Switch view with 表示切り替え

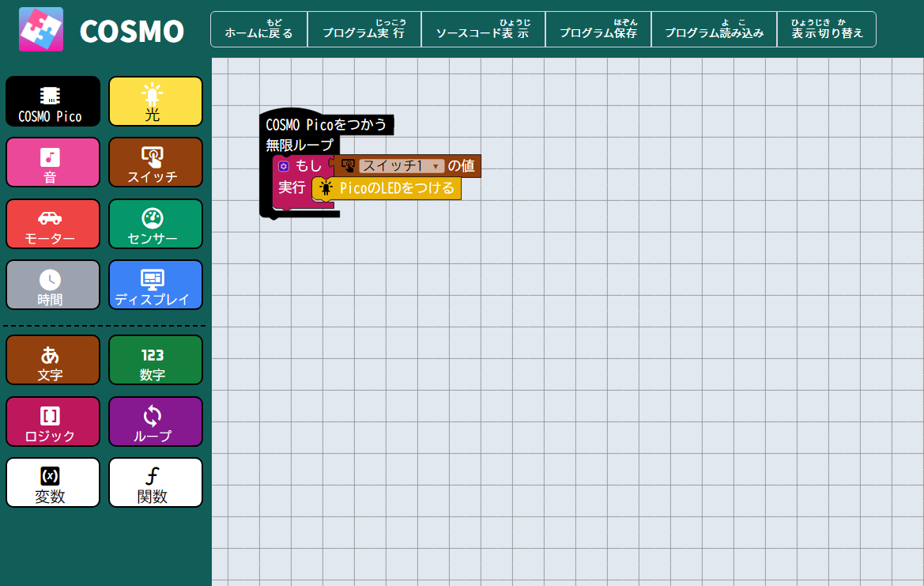point(827,29)
